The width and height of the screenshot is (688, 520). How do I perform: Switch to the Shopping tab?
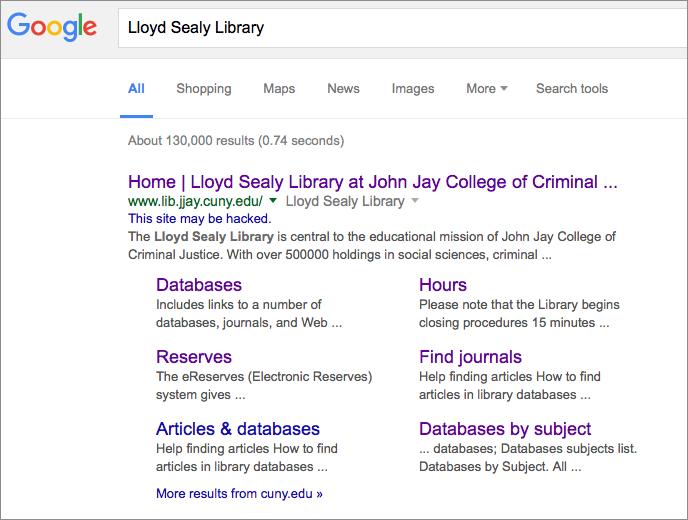(204, 89)
